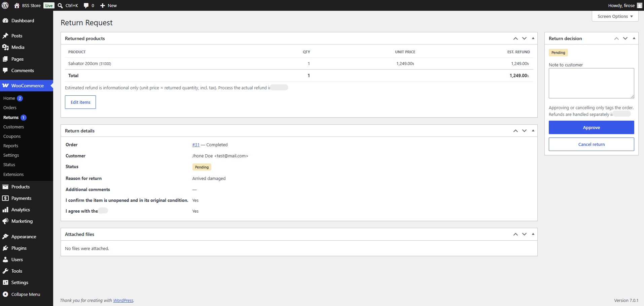Click the Pending badge in Return decision

tap(558, 53)
